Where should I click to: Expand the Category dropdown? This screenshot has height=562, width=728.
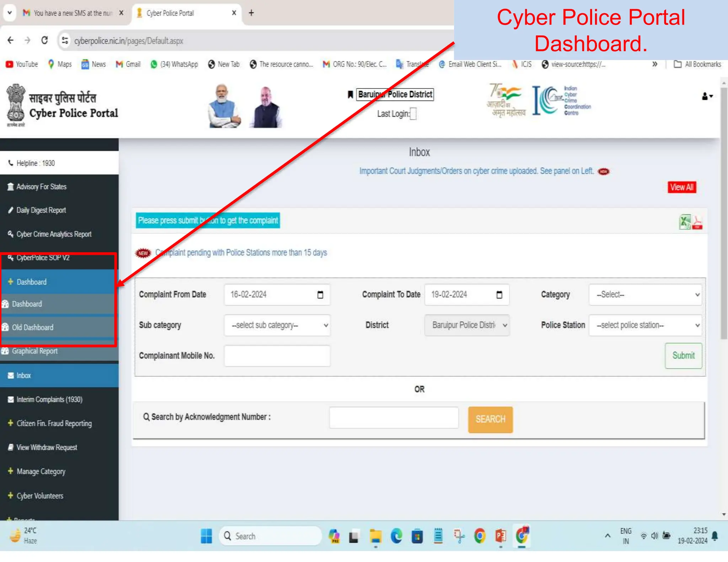[645, 294]
